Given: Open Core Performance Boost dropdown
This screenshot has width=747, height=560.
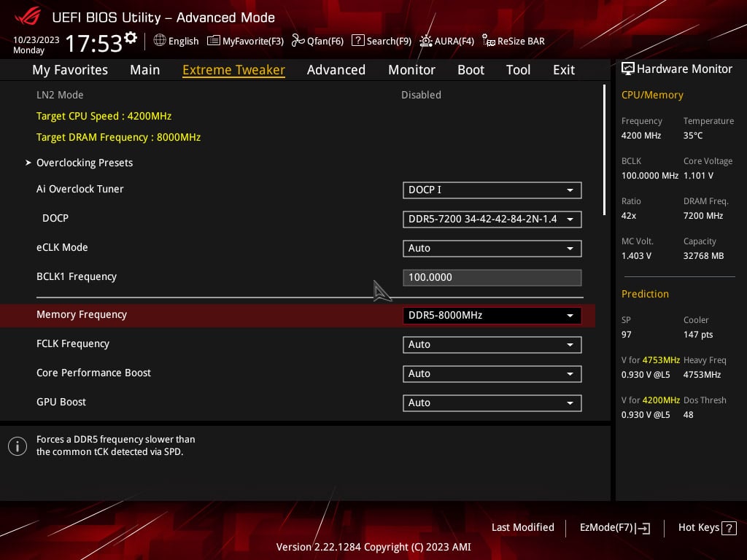Looking at the screenshot, I should [x=492, y=374].
